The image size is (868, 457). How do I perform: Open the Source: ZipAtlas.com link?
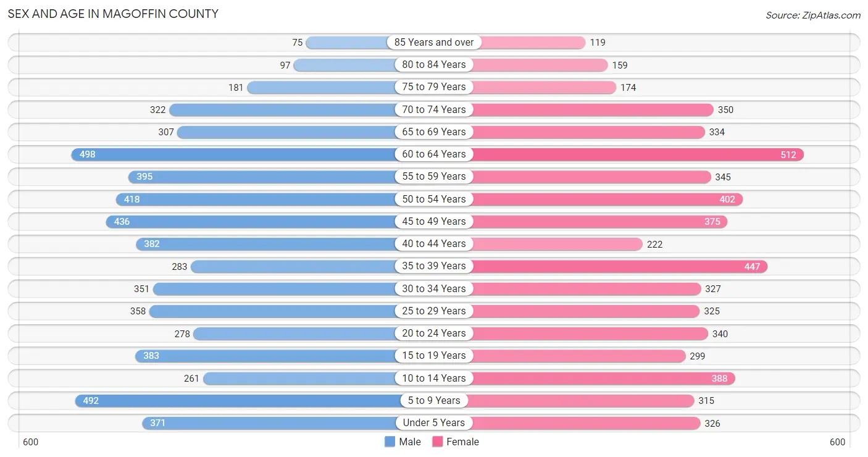click(813, 15)
